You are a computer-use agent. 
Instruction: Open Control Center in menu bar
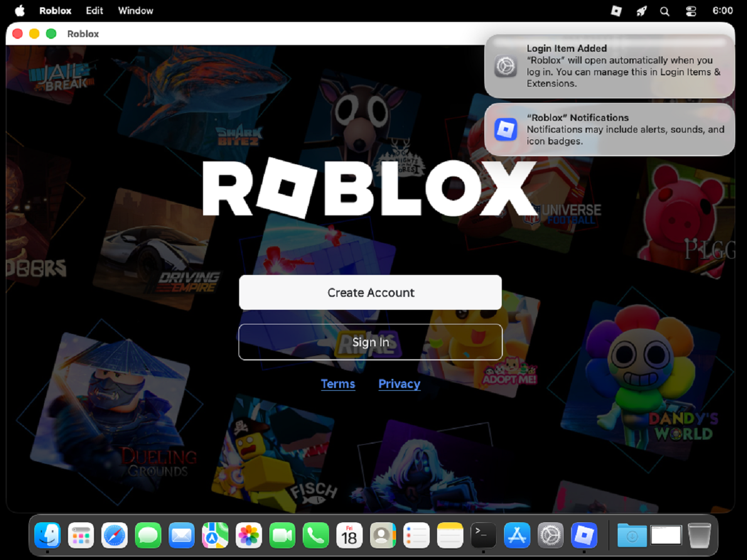(691, 11)
